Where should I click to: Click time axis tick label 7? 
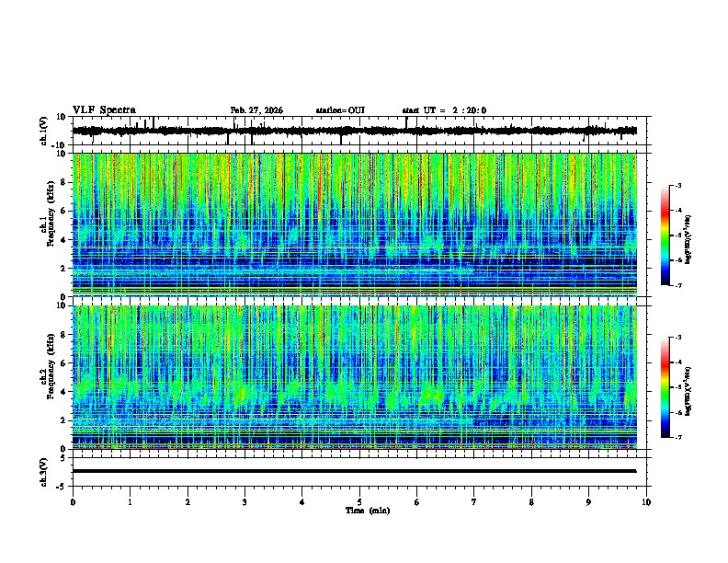474,502
